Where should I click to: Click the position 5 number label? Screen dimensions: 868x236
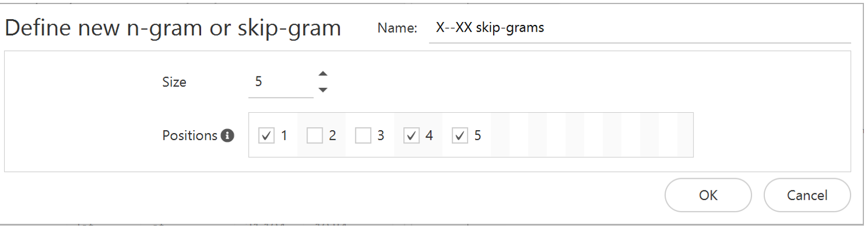point(477,136)
